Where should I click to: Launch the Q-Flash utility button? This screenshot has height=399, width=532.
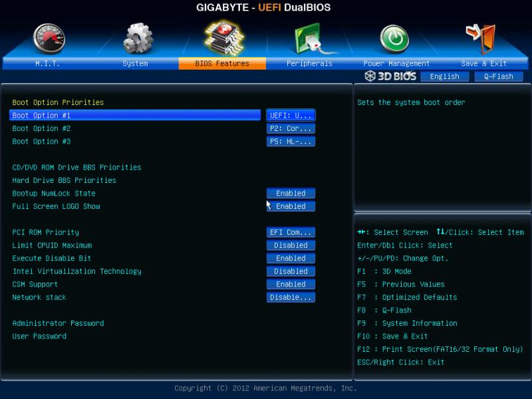click(498, 76)
